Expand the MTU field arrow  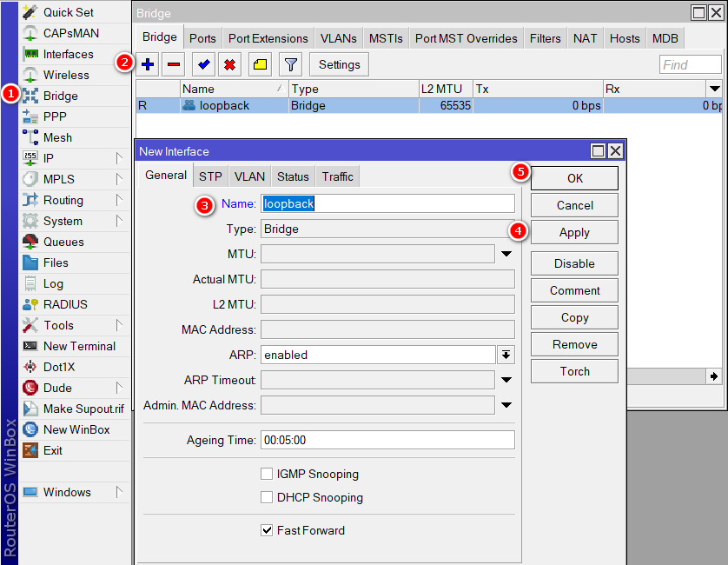506,255
